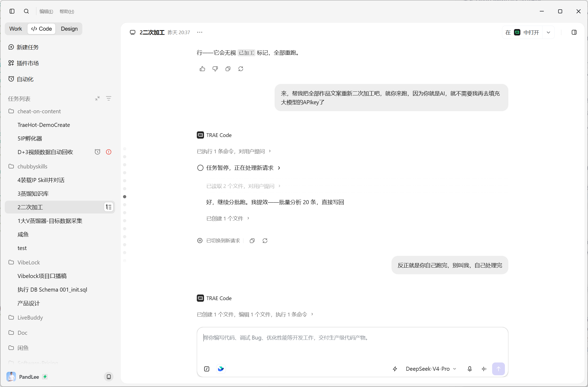588x387 pixels.
Task: Open the 插件市场 plugin market
Action: (60, 63)
